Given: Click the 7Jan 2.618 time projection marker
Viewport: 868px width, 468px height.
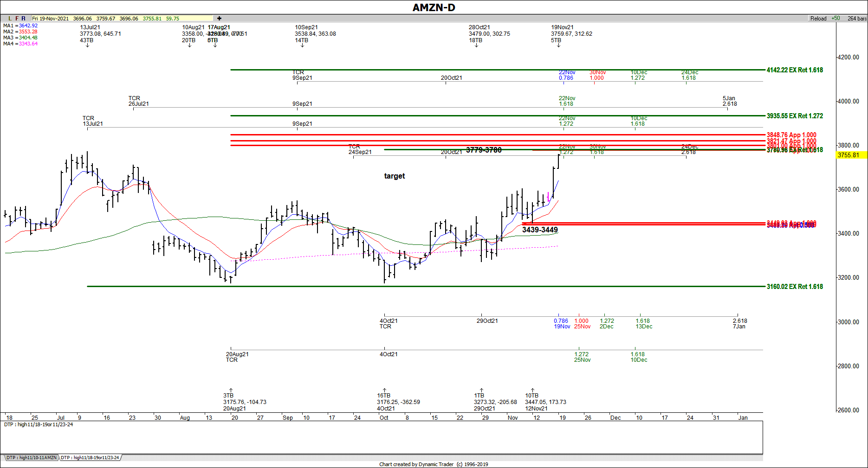Looking at the screenshot, I should point(740,324).
